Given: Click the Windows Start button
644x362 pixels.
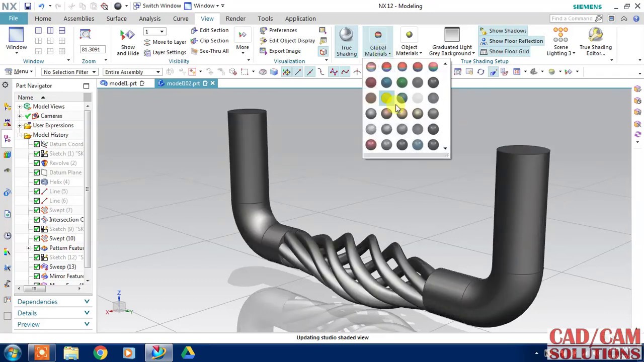Looking at the screenshot, I should pyautogui.click(x=13, y=352).
